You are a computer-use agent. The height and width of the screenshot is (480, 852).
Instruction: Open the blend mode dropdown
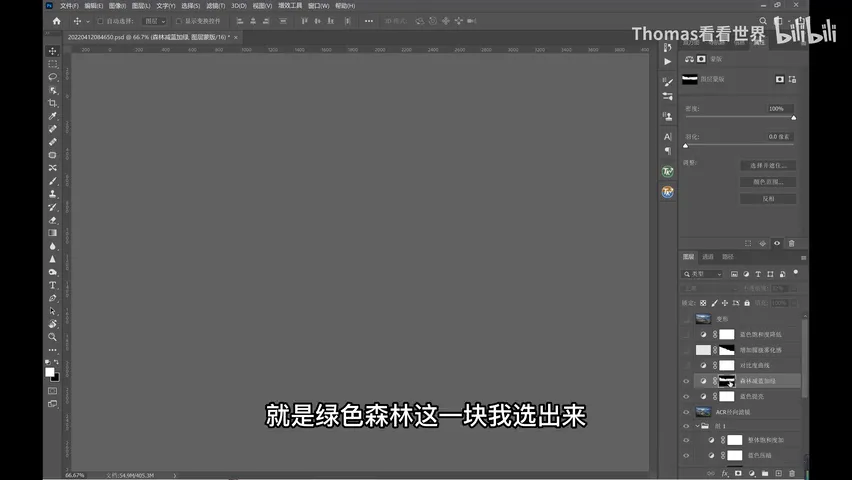click(x=710, y=288)
